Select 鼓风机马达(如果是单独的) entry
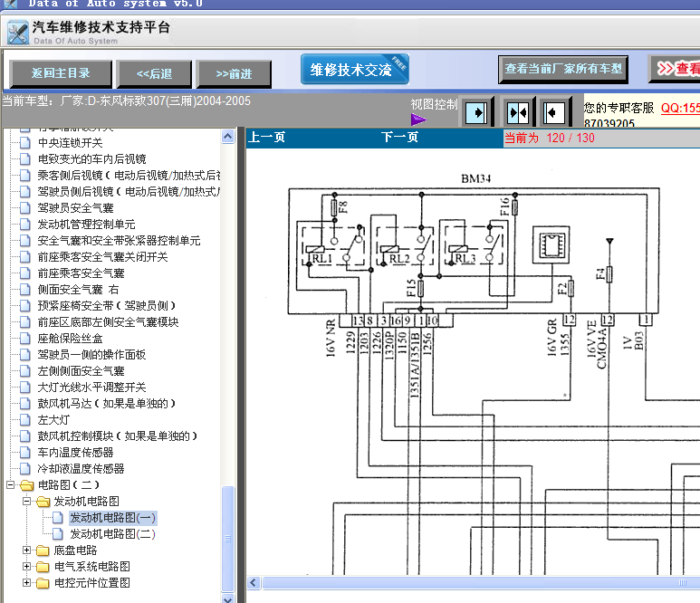 point(107,404)
